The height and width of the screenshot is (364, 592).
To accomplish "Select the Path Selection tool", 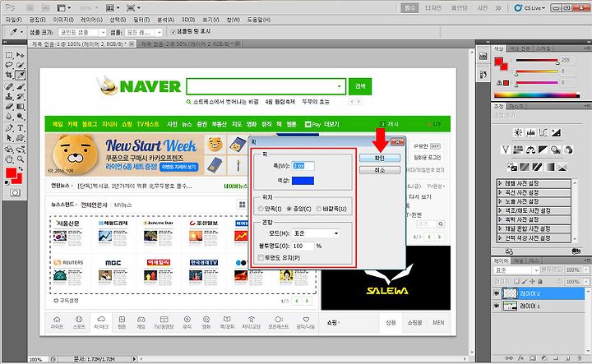I will 9,138.
